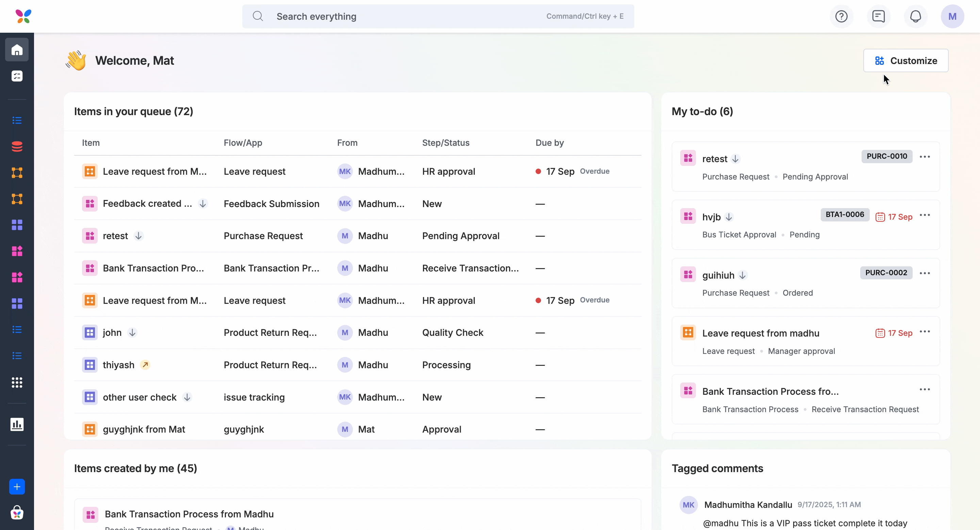
Task: Click Madhumitha Kandallu's avatar in tagged comments
Action: coord(689,505)
